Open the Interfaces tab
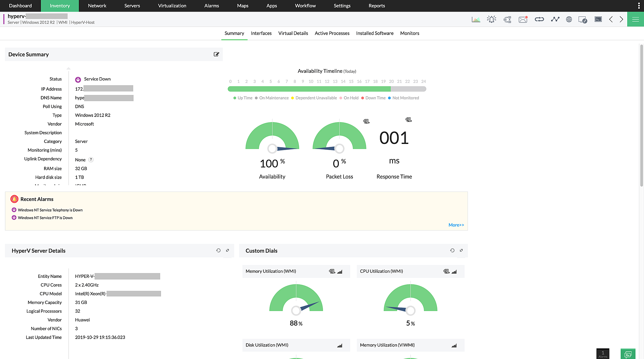The width and height of the screenshot is (644, 359). tap(261, 33)
